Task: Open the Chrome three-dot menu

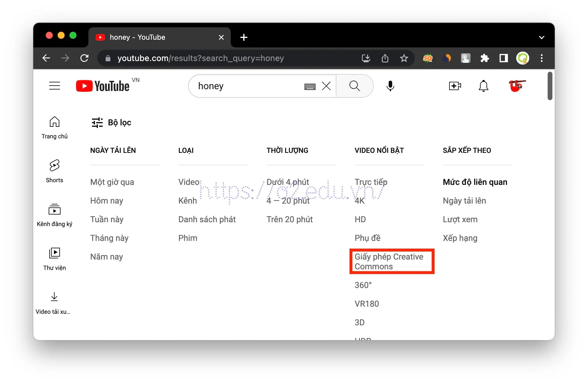Action: [x=542, y=58]
